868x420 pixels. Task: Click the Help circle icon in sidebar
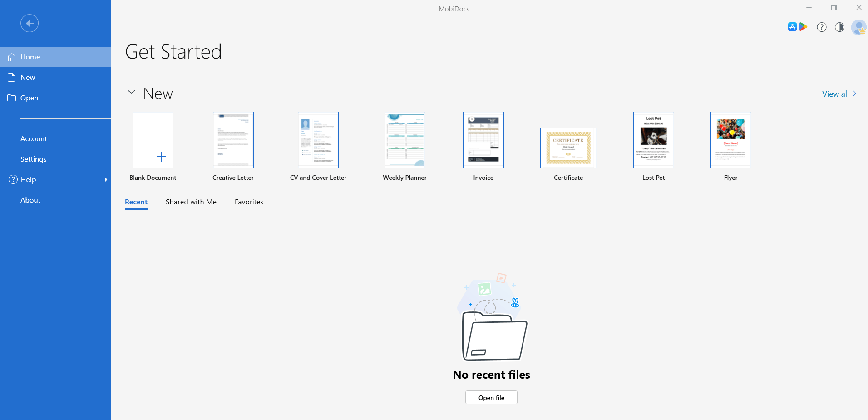coord(13,179)
